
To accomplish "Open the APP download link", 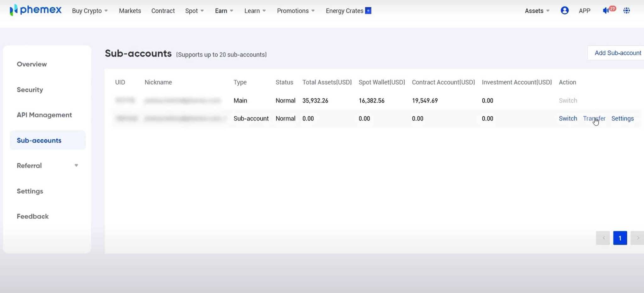I will (x=584, y=11).
